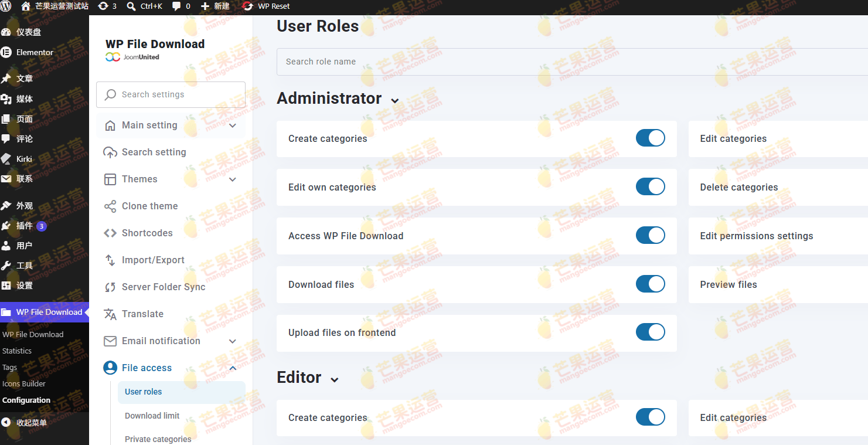Click the Shortcodes code brackets icon
This screenshot has width=868, height=445.
[110, 233]
